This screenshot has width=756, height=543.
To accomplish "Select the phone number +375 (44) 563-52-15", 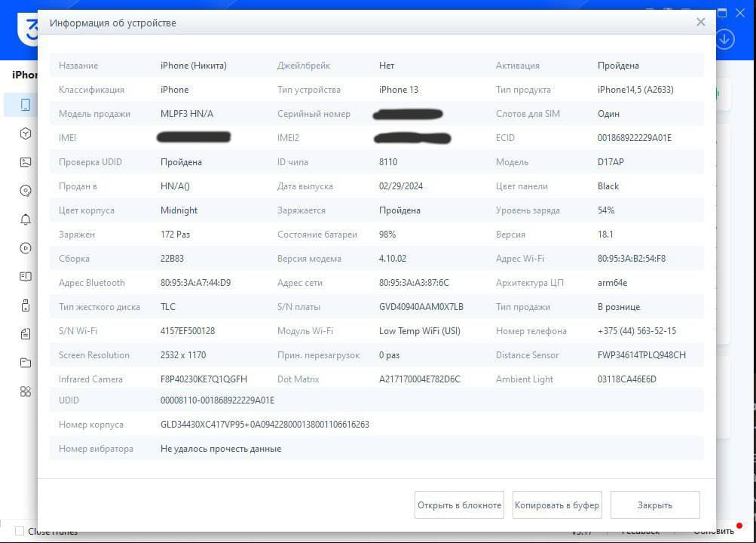I will click(636, 331).
